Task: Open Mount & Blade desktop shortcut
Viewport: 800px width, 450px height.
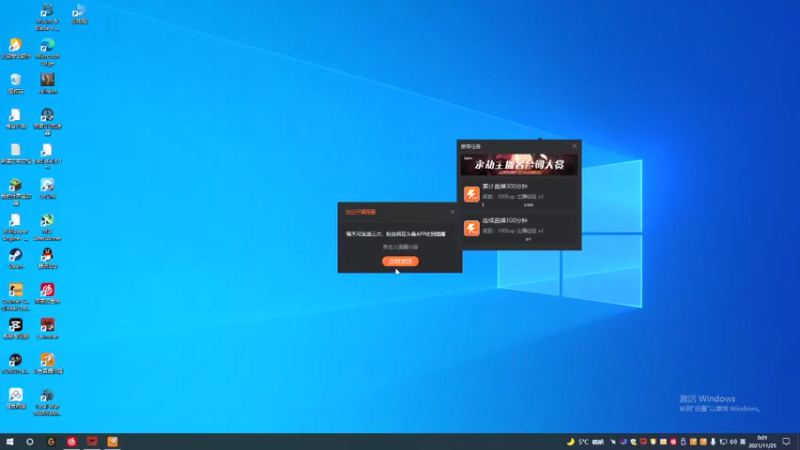Action: pyautogui.click(x=47, y=17)
